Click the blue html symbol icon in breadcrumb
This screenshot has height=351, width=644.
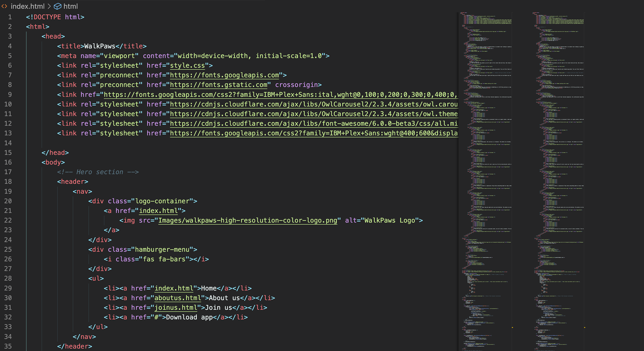(57, 6)
